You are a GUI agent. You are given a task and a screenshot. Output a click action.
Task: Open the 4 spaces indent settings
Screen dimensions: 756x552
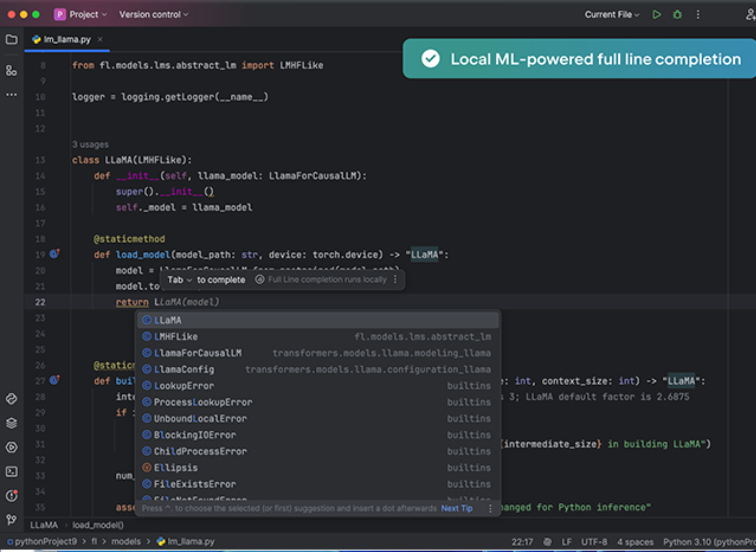pos(635,542)
